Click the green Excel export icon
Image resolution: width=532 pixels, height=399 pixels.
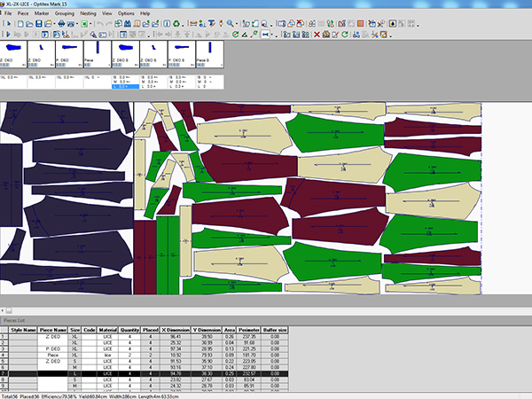[x=84, y=24]
